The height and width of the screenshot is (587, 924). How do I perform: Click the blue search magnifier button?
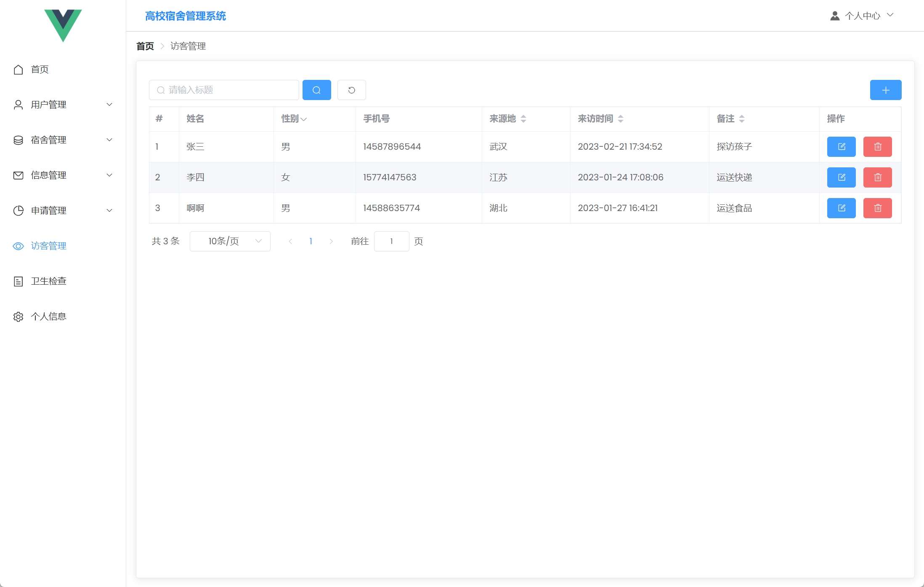click(x=316, y=90)
